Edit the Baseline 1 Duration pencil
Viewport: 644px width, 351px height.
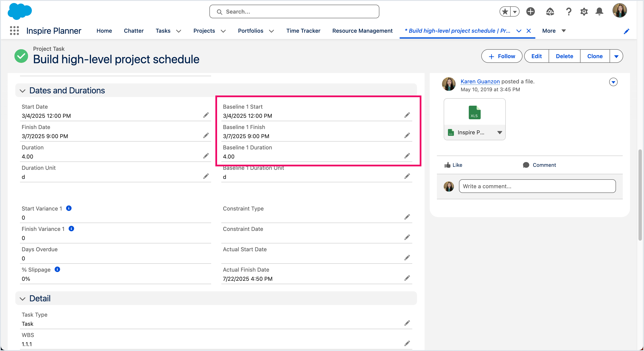[x=407, y=156]
